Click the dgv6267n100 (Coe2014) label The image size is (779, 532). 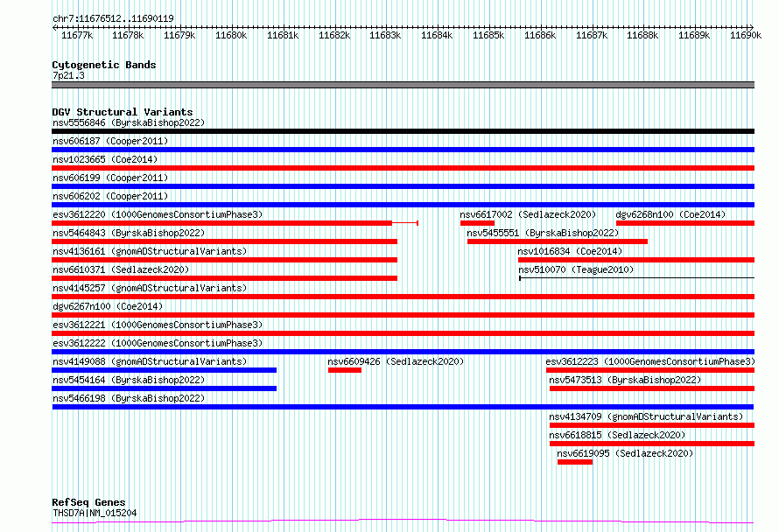pos(108,306)
